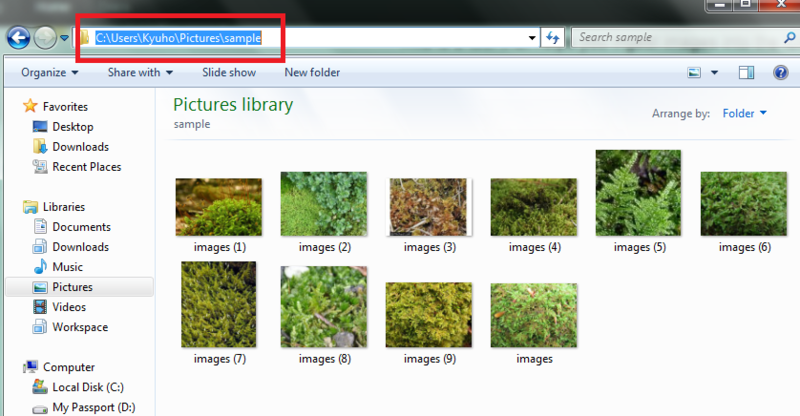800x416 pixels.
Task: Click the My Passport drive icon
Action: tap(40, 408)
